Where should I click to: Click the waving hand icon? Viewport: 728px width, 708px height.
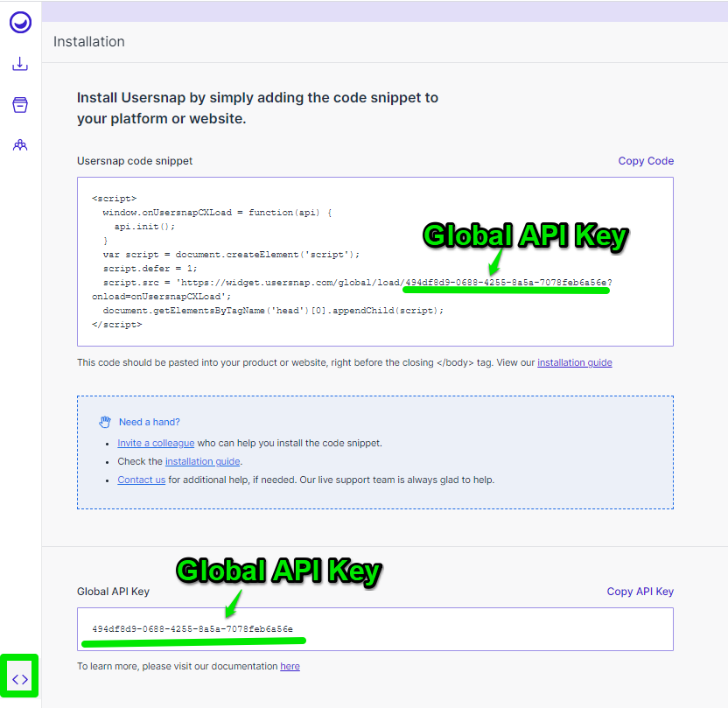(105, 422)
